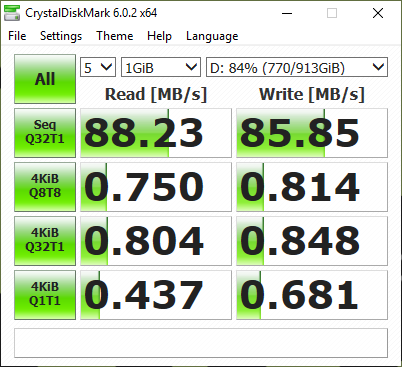This screenshot has height=367, width=402.
Task: Click the Seq write result 85.85
Action: 312,133
